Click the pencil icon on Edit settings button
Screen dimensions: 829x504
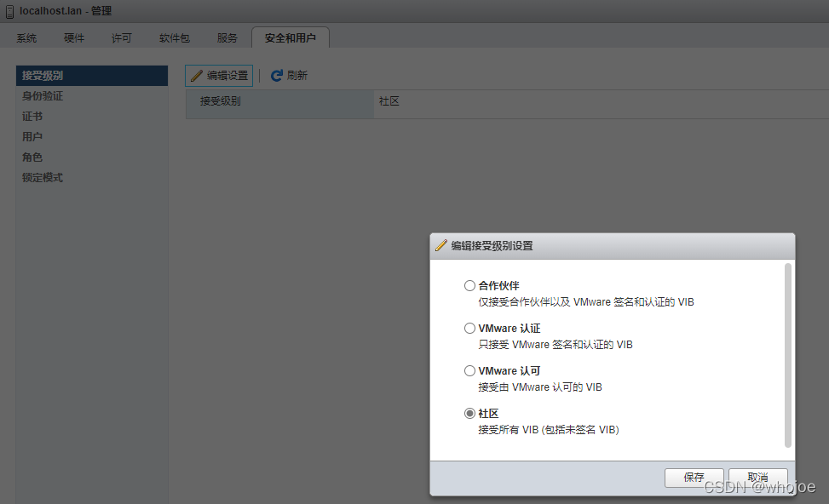pyautogui.click(x=197, y=76)
